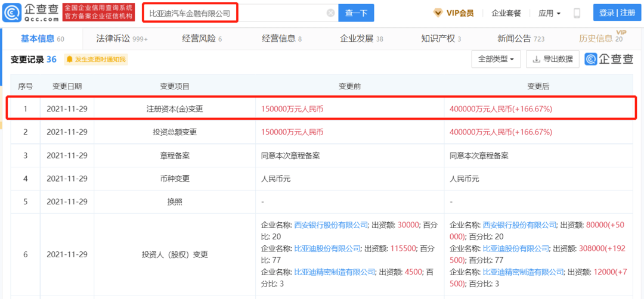Switch to the 经营风险 tab
Viewport: 644px width, 299px height.
tap(202, 39)
